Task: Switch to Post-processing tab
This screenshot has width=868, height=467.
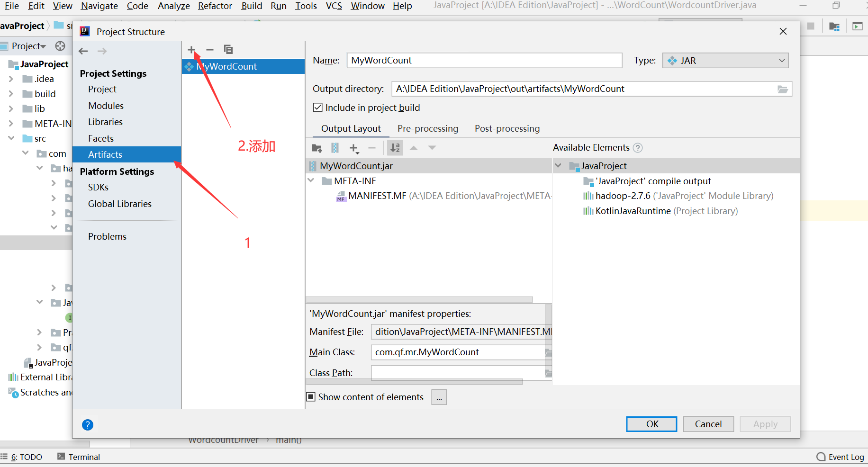Action: [x=507, y=129]
